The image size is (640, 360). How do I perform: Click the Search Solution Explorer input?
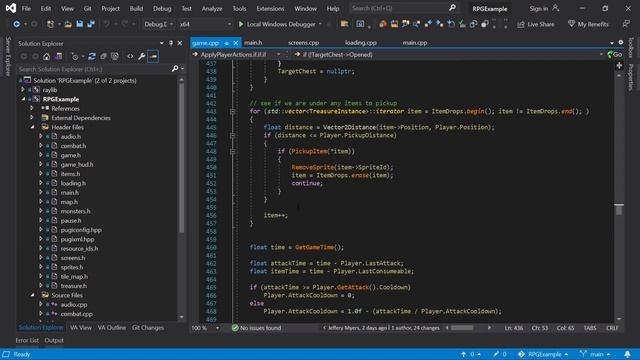click(x=94, y=69)
